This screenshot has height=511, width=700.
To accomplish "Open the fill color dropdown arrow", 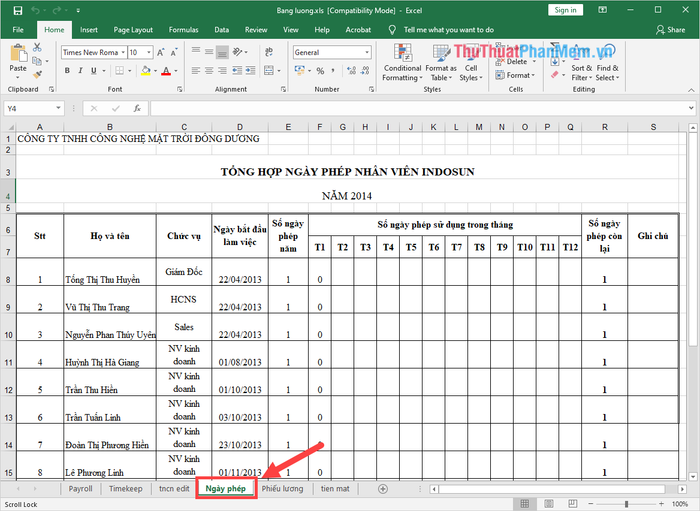I will click(155, 71).
